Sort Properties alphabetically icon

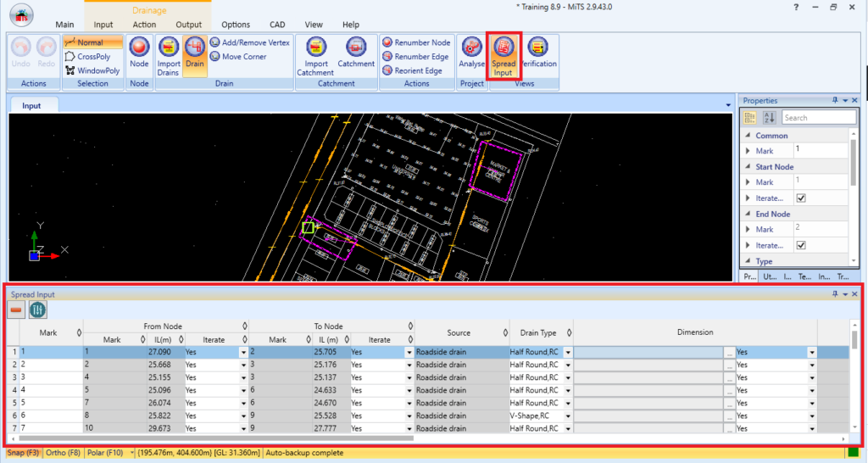pos(770,117)
